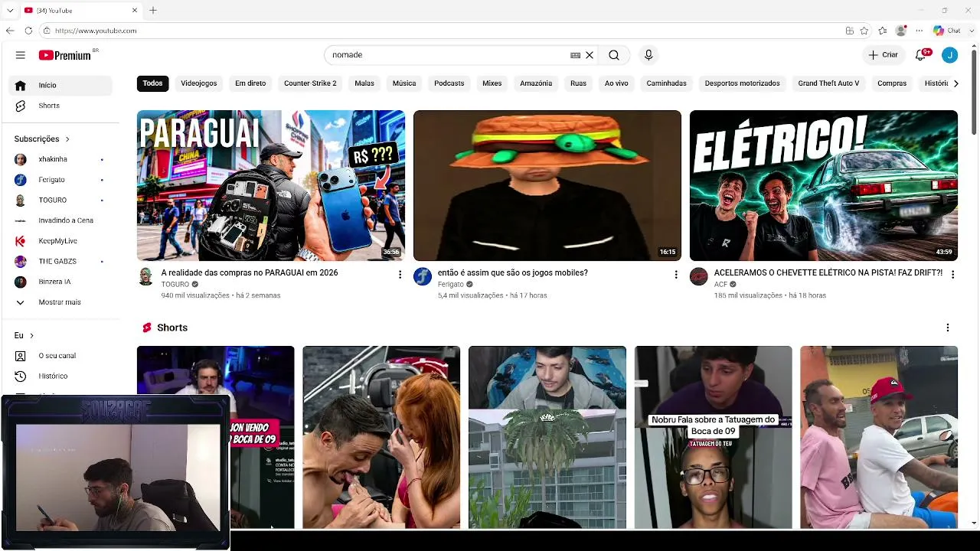View site information icon in address bar
Image resolution: width=980 pixels, height=551 pixels.
click(47, 31)
